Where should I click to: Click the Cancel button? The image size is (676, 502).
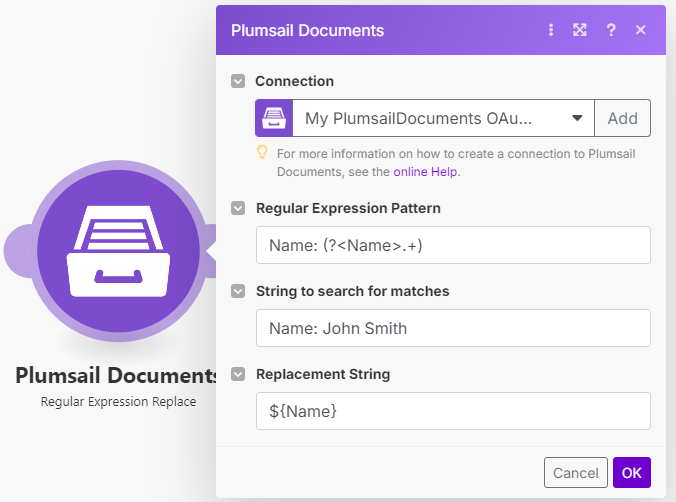(576, 473)
